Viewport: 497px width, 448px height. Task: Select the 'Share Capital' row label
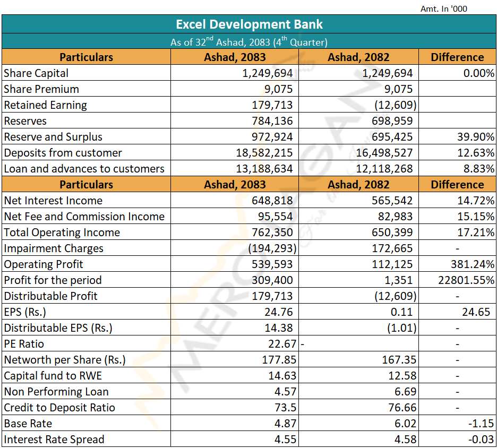point(36,73)
